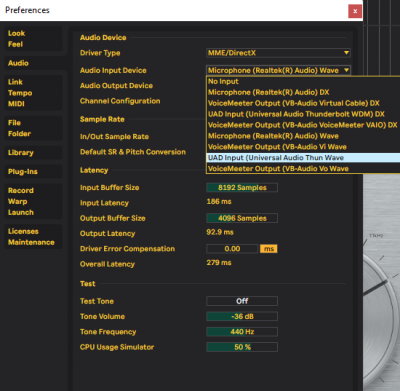
Task: Collapse the Audio Input Device dropdown
Action: tap(278, 70)
